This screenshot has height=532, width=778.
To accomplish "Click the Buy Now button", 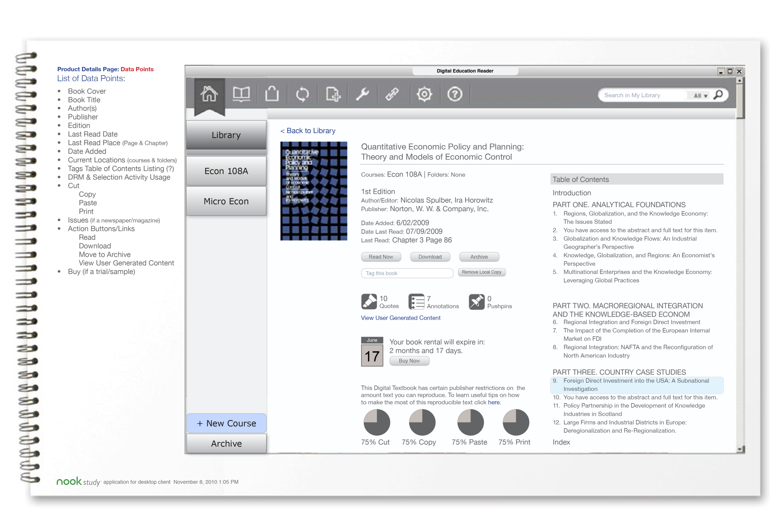I will pos(409,361).
